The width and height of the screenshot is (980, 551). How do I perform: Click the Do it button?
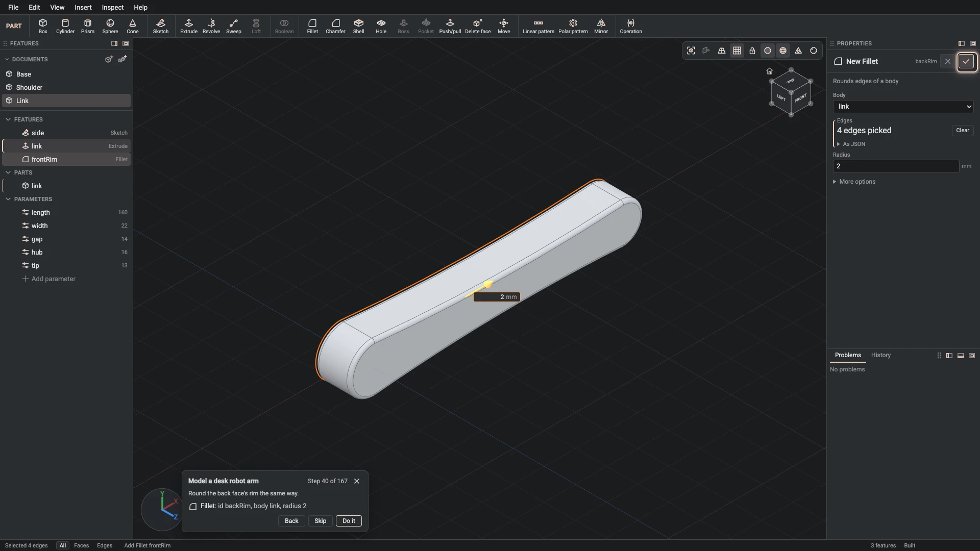pos(349,521)
